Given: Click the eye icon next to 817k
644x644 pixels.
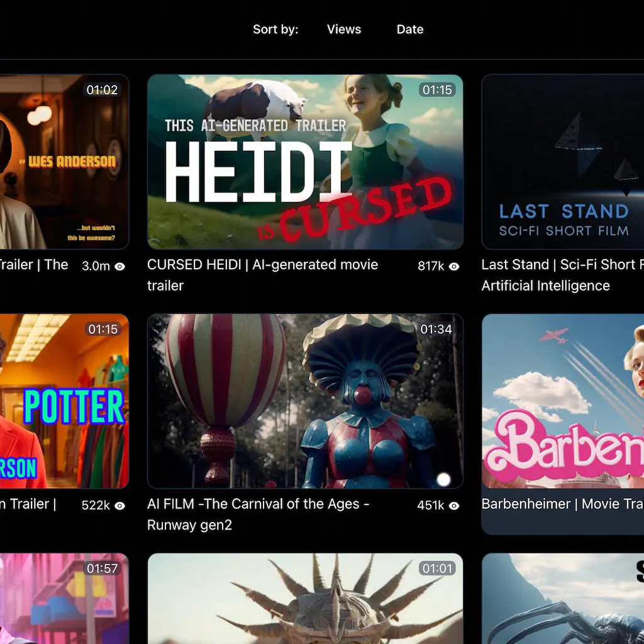Looking at the screenshot, I should click(x=453, y=266).
